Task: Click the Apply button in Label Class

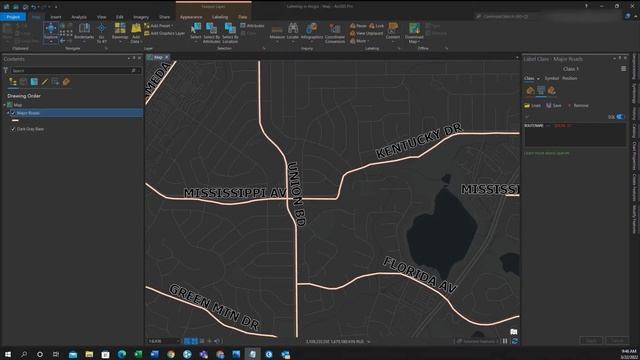Action: point(591,340)
